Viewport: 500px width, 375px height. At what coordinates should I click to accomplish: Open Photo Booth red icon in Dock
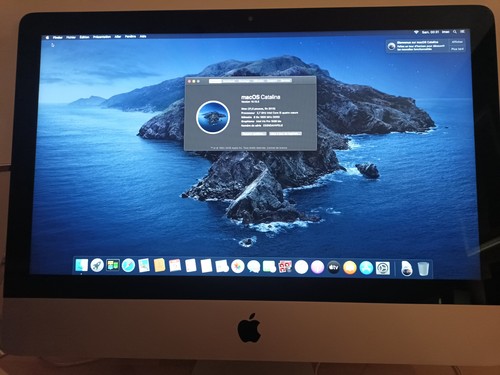[x=285, y=267]
